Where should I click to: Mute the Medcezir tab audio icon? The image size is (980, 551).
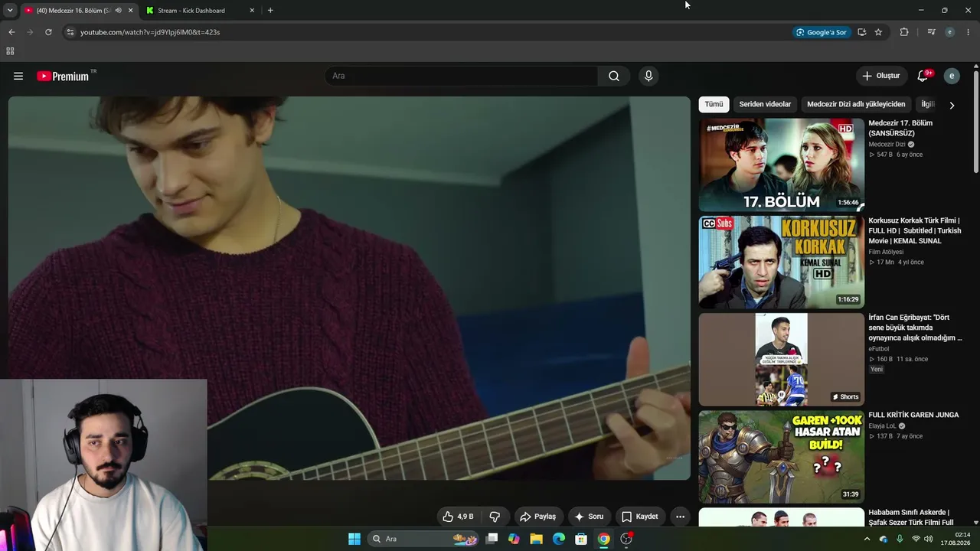[x=118, y=11]
